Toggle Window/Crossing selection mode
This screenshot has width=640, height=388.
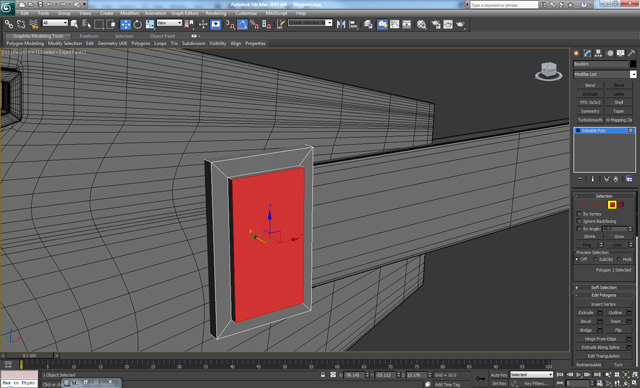coord(111,24)
